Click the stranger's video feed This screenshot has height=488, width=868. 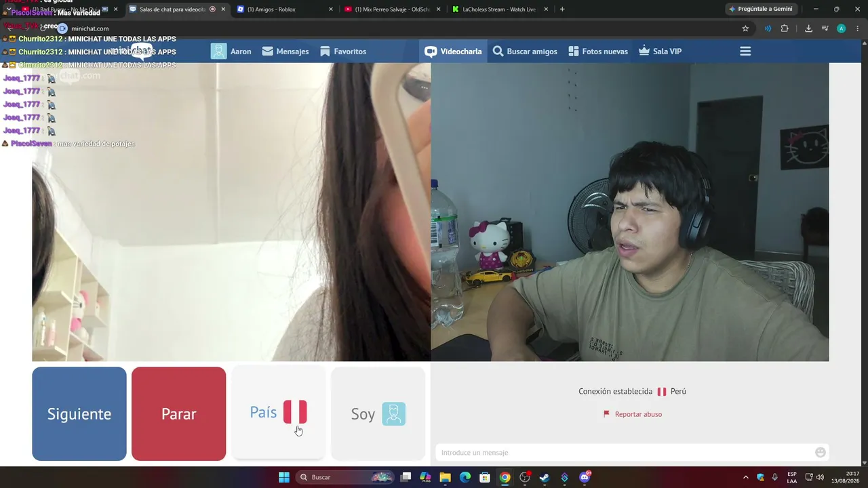[231, 212]
